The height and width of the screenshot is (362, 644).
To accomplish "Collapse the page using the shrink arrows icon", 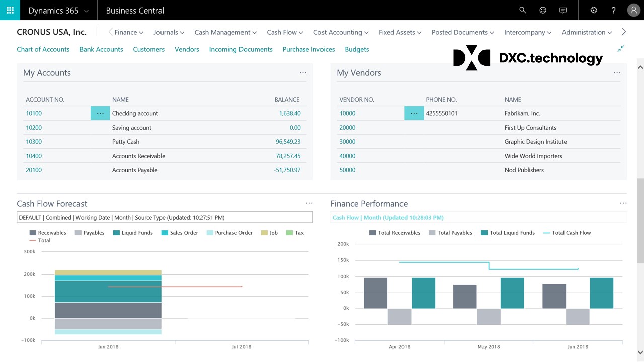I will [621, 49].
